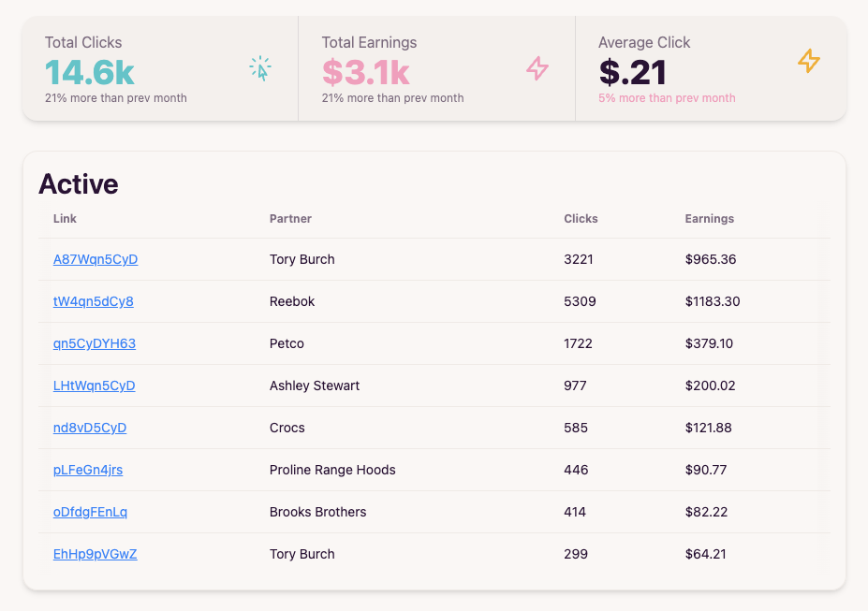Open the pLFeGn4jrs link
The image size is (868, 611).
coord(88,470)
